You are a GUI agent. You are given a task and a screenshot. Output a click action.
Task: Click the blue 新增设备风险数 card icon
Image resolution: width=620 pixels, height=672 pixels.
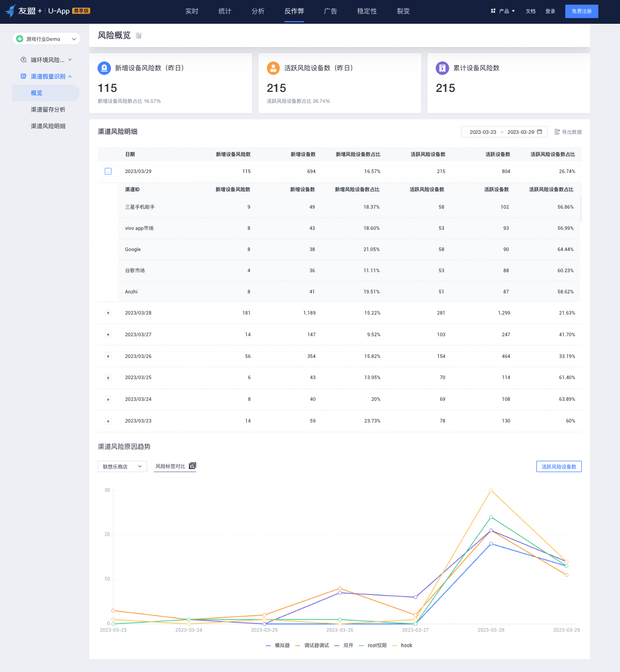104,68
